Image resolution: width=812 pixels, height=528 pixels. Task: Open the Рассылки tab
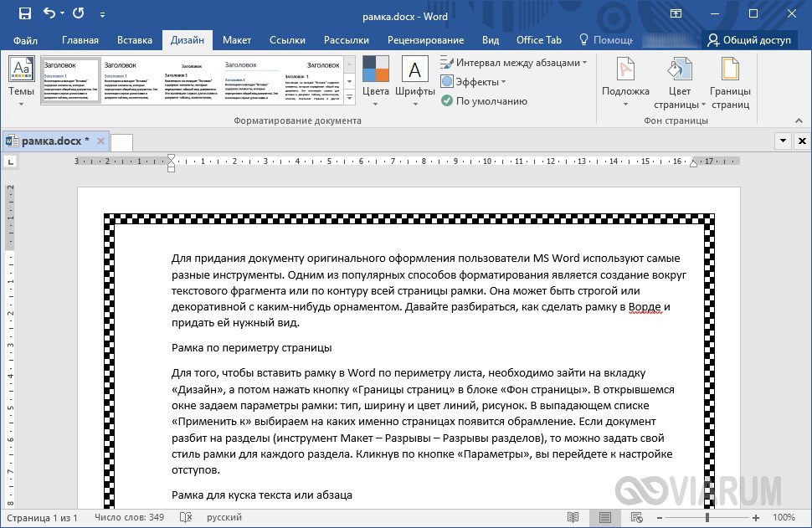point(347,40)
